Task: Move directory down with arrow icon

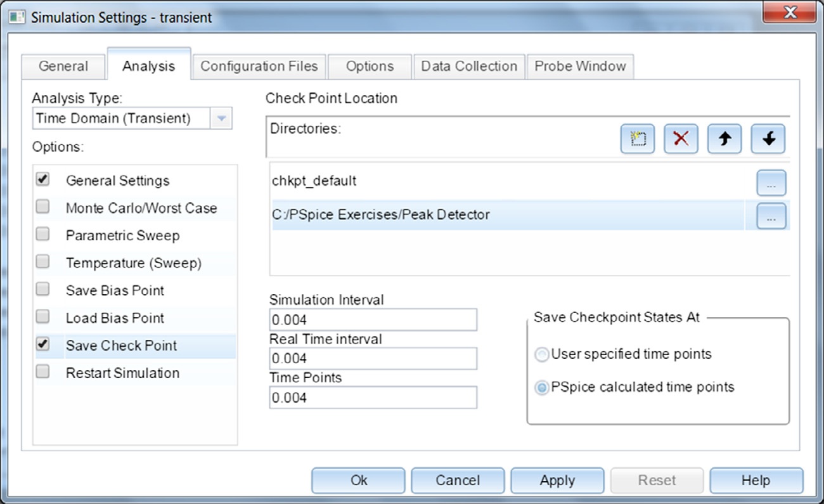Action: [x=768, y=139]
